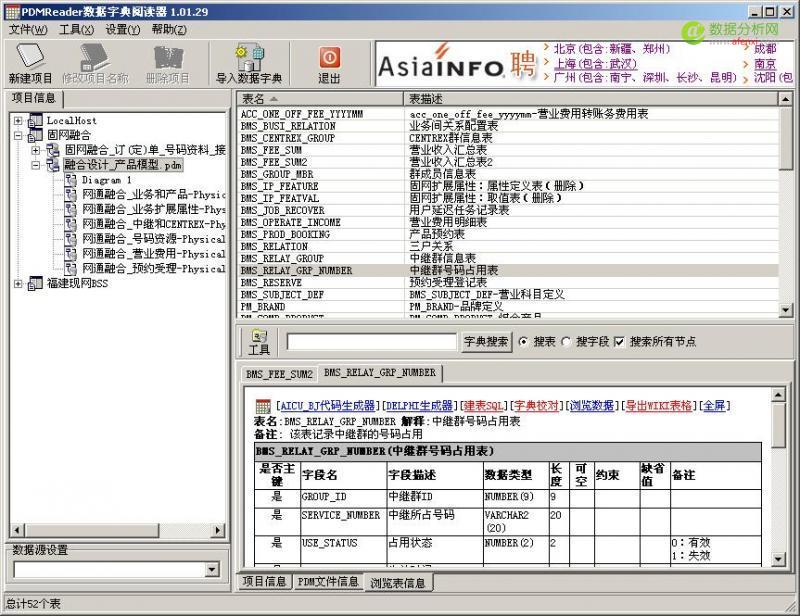Image resolution: width=800 pixels, height=616 pixels.
Task: Click the PDMReader title bar app icon
Action: 12,12
